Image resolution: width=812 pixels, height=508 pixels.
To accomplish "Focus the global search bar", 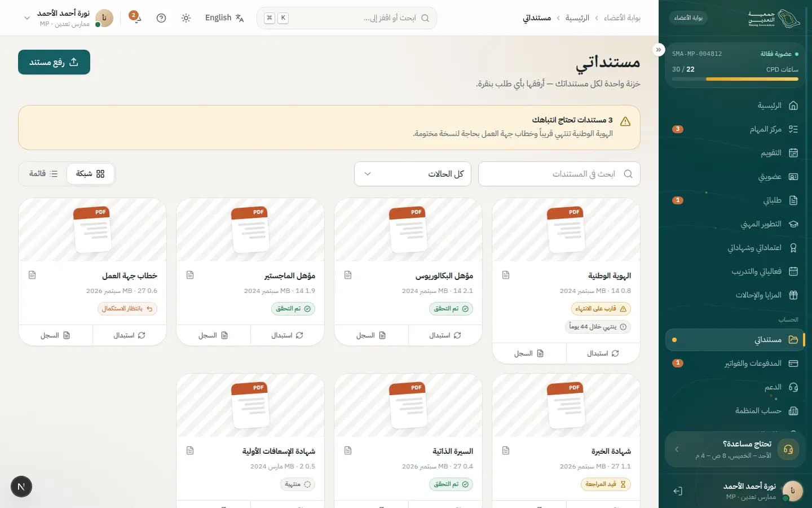I will pos(347,18).
